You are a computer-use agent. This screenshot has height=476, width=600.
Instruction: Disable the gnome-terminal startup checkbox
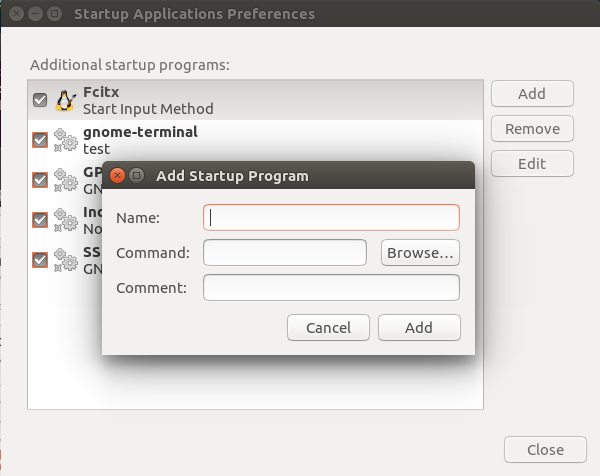40,140
